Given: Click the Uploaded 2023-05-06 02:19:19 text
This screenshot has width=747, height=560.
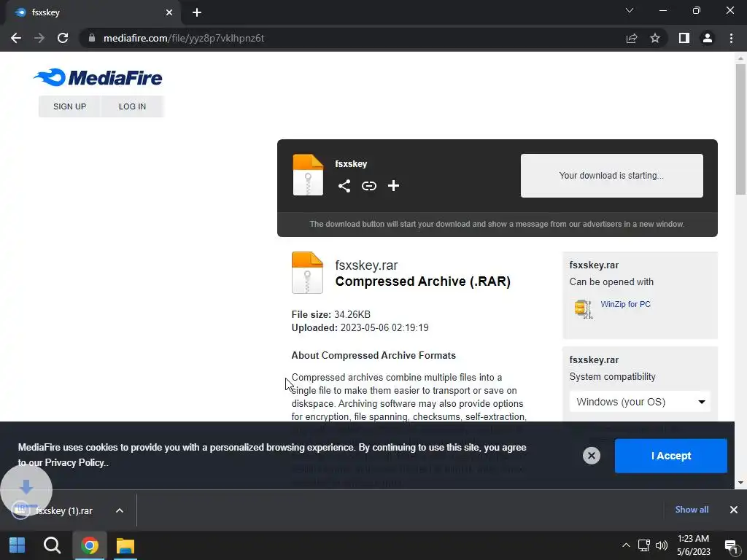Looking at the screenshot, I should tap(360, 327).
